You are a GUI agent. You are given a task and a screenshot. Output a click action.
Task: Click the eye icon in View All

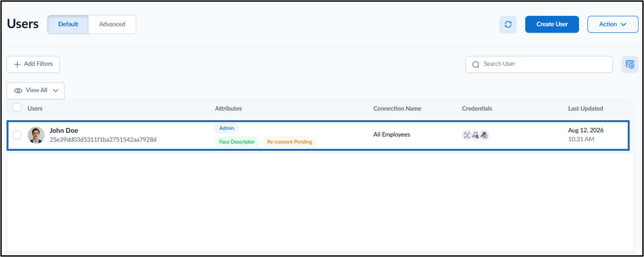click(x=18, y=91)
